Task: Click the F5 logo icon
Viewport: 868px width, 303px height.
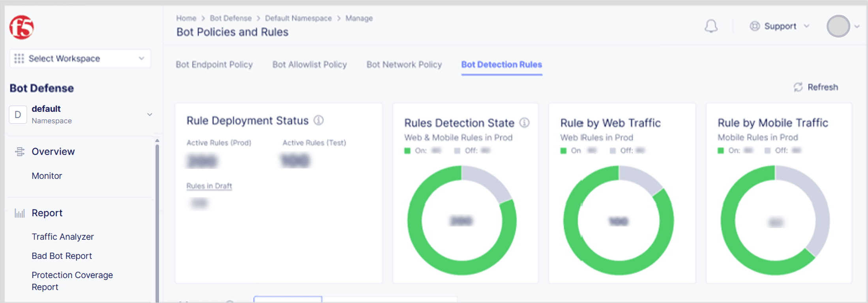Action: click(x=22, y=27)
